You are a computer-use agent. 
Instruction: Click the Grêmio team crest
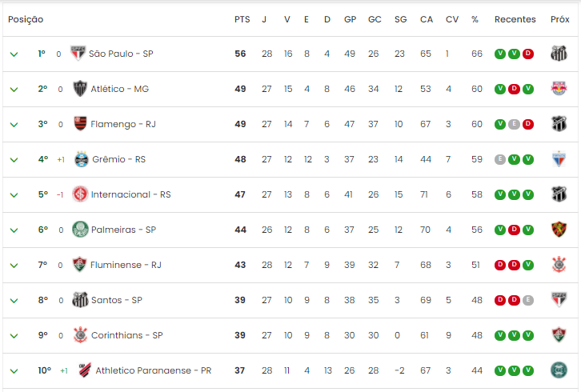click(x=81, y=159)
